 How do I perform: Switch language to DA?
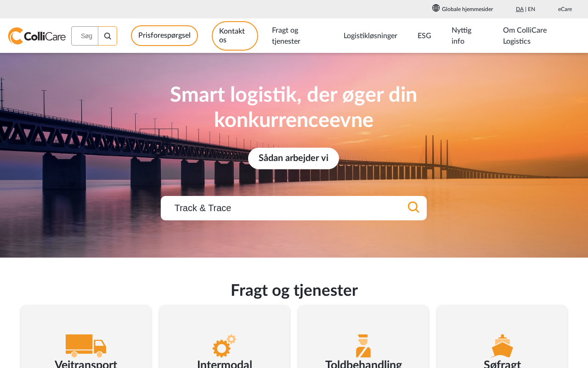coord(520,9)
